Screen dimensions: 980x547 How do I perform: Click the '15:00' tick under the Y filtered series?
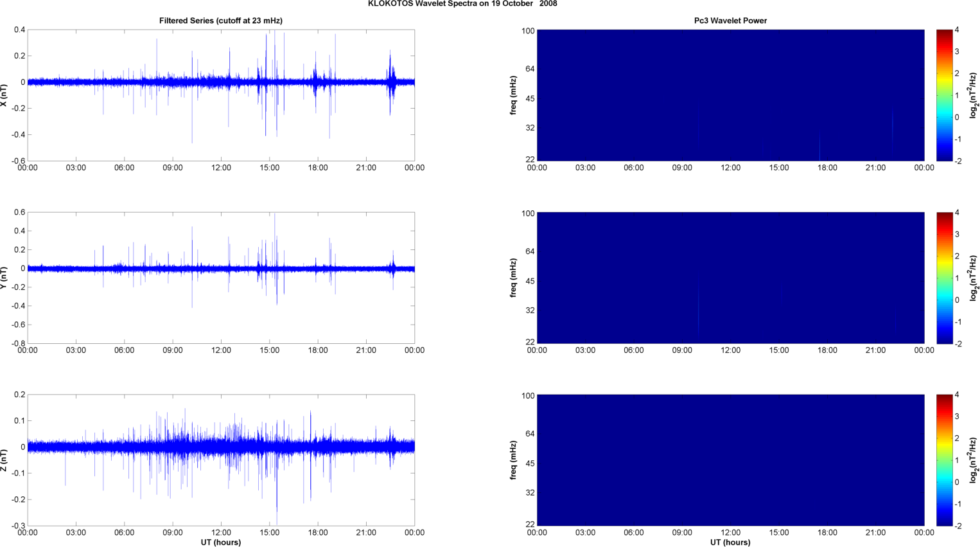coord(270,350)
